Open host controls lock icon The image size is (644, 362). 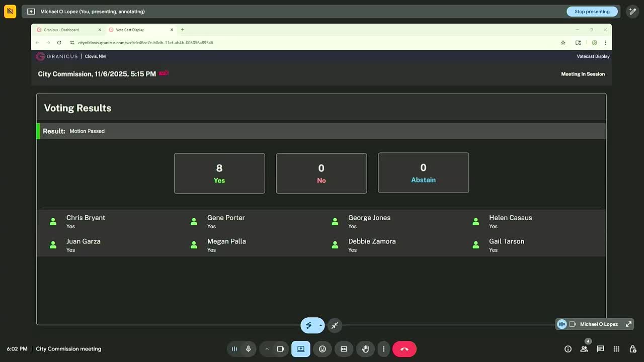(632, 349)
